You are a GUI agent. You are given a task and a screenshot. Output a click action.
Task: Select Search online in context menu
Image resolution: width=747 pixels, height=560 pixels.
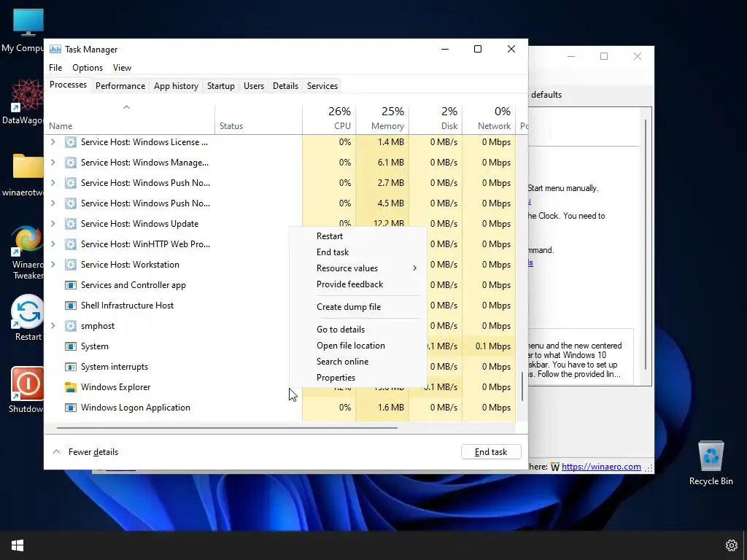tap(357, 362)
